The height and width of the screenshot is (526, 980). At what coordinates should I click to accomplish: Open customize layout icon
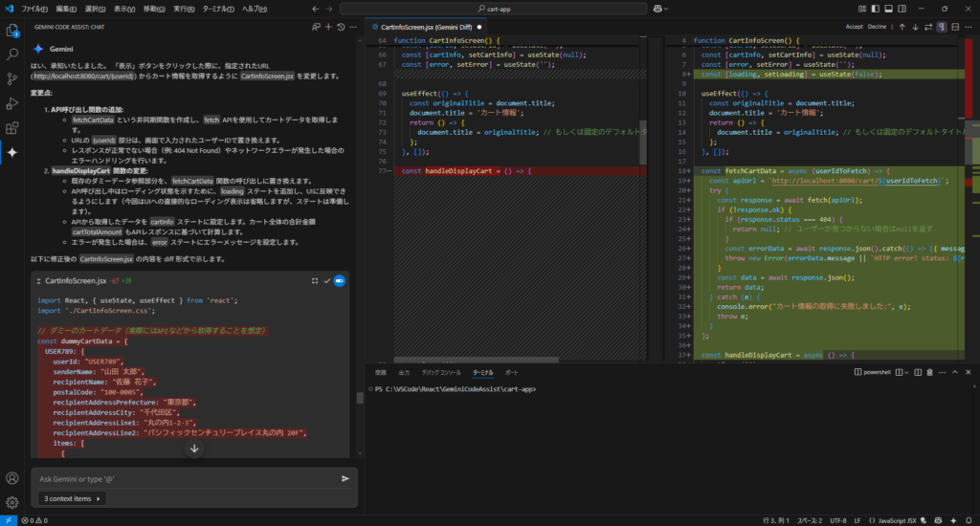coord(862,9)
